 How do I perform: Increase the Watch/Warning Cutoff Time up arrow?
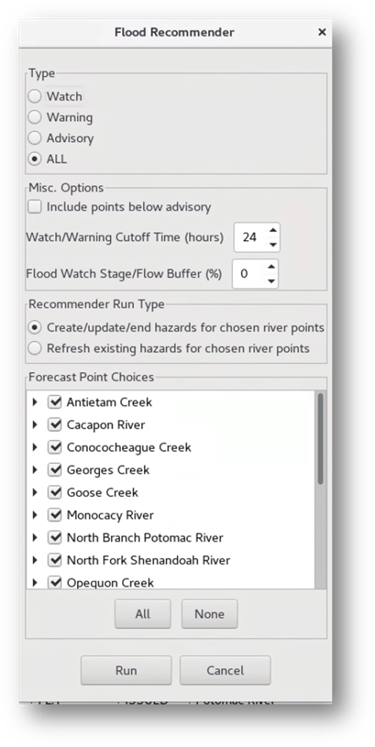(273, 230)
